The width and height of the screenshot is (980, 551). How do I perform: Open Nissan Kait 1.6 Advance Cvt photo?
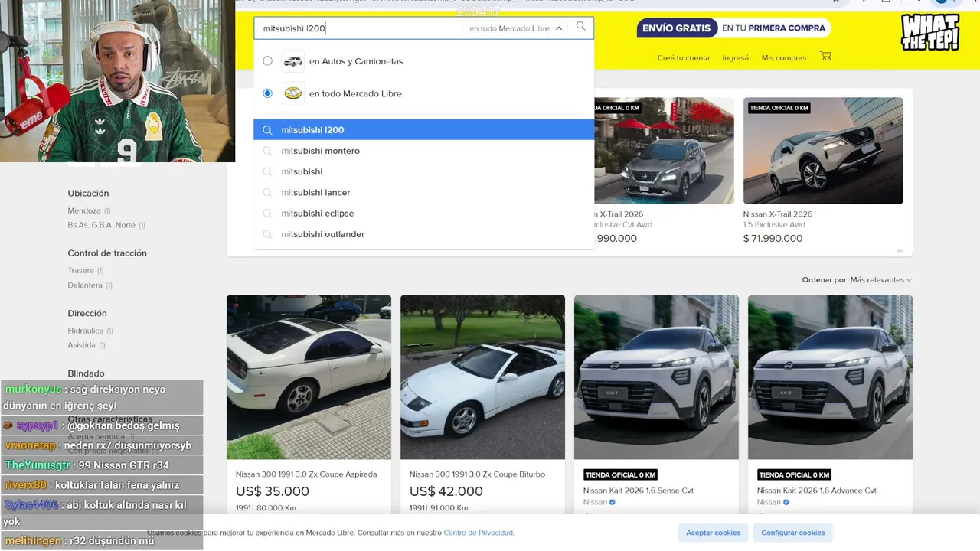830,377
